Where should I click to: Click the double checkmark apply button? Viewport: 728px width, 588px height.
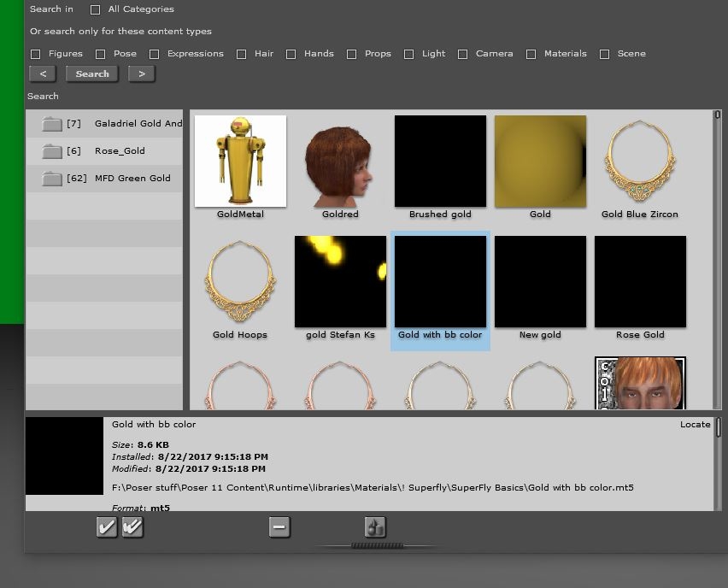click(132, 527)
